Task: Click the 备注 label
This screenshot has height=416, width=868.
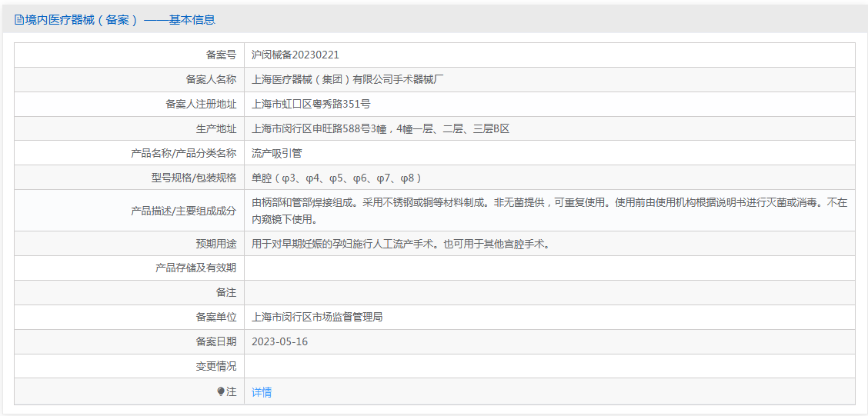Action: tap(226, 293)
